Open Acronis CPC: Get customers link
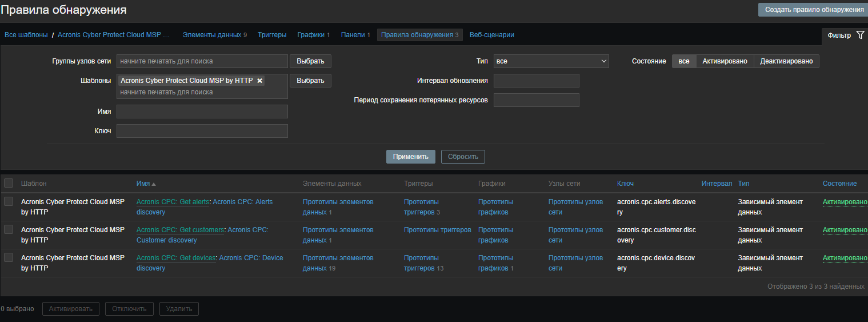This screenshot has height=322, width=868. 180,230
